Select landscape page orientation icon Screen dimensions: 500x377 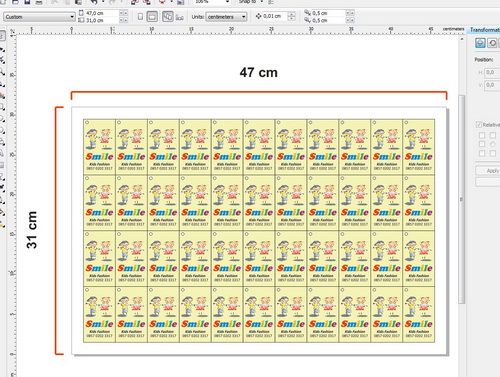(x=152, y=16)
